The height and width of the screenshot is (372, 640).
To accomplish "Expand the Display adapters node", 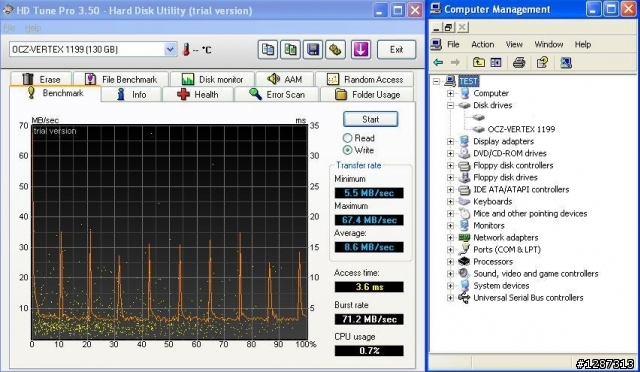I will tap(450, 141).
